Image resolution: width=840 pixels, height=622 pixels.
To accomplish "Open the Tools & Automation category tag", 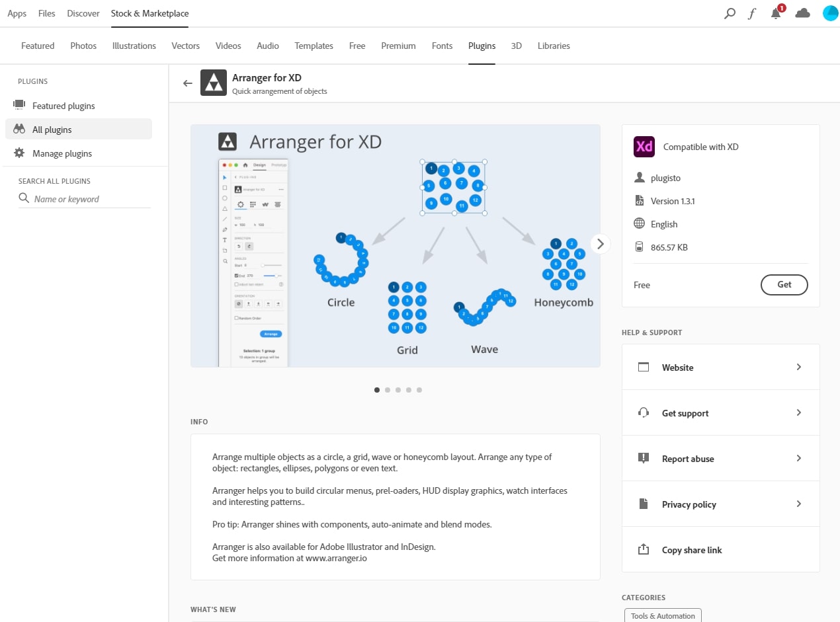I will pyautogui.click(x=663, y=615).
